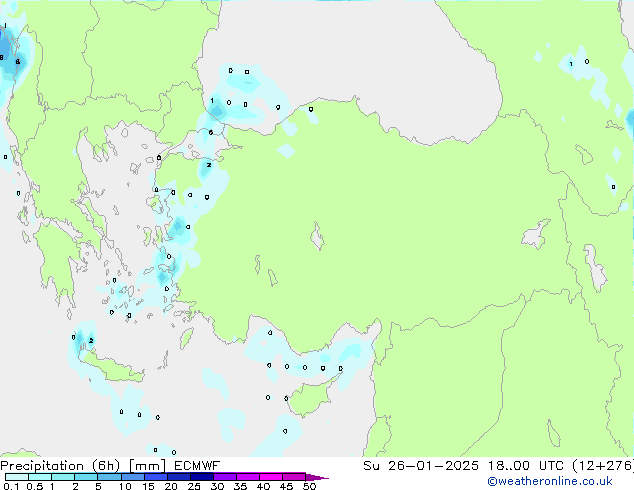Click the 40–45 mm magenta legend swatch
634x490 pixels.
(x=271, y=477)
